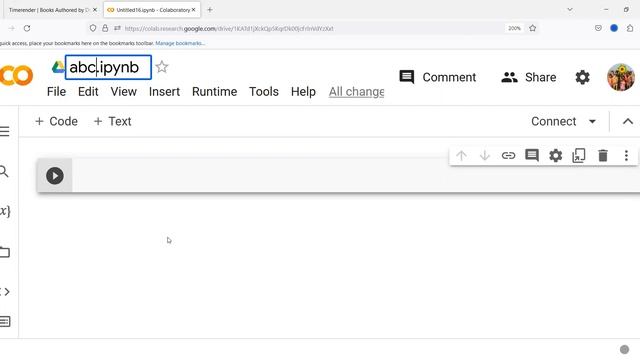Click the 200% zoom level indicator
Image resolution: width=640 pixels, height=360 pixels.
[514, 28]
